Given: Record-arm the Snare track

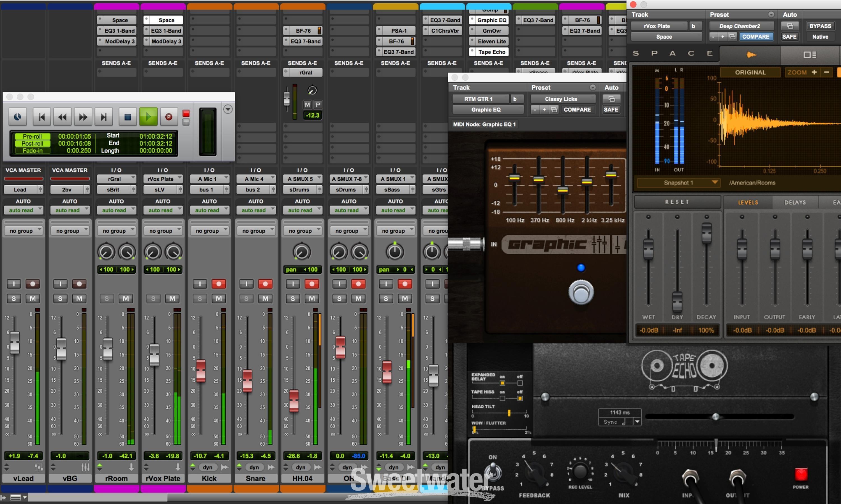Looking at the screenshot, I should point(265,284).
